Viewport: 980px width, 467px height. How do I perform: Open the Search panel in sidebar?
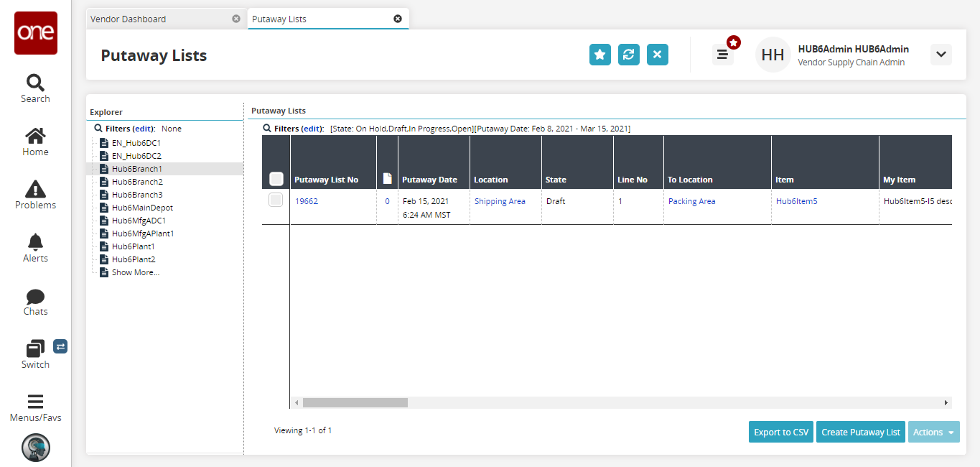click(35, 88)
